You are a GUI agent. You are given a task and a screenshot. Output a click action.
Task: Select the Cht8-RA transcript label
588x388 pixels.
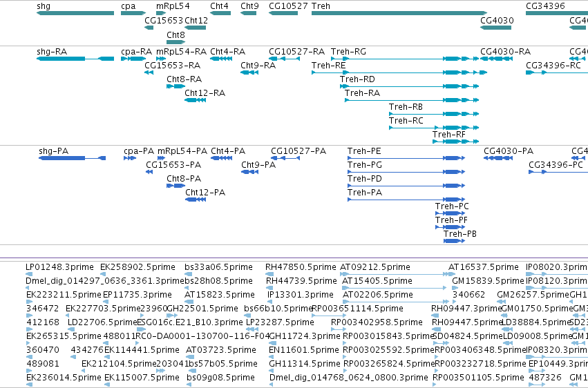point(184,79)
